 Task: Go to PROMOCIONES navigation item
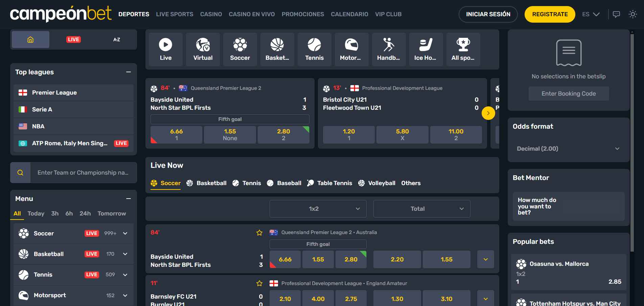303,14
